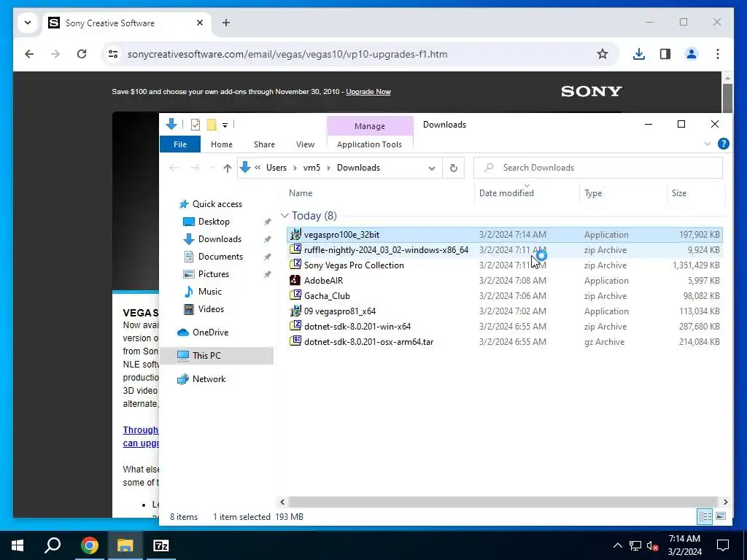Select dotnet-sdk-8.0.201-win-x64 zip

(x=505, y=326)
